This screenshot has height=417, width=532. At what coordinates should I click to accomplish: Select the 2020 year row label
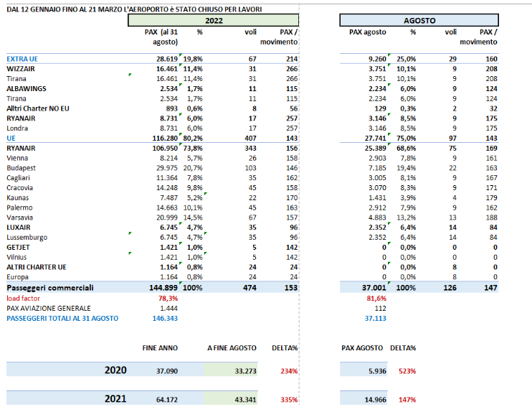click(115, 370)
